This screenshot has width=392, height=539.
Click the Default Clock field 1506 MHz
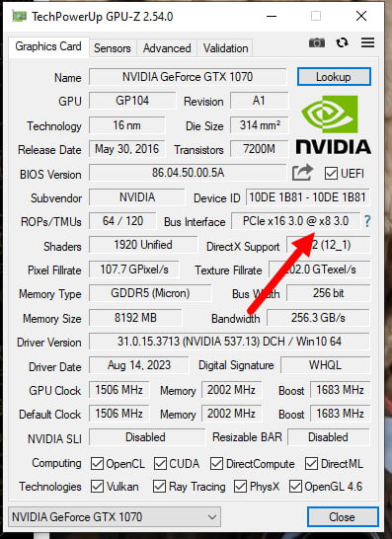(x=118, y=414)
